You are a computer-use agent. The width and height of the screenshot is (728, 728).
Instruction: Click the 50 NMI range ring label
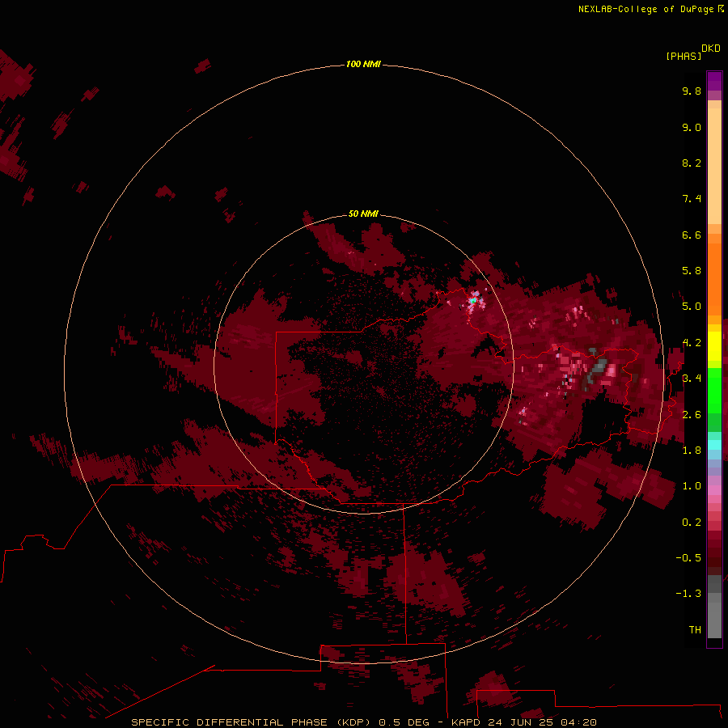[x=363, y=214]
